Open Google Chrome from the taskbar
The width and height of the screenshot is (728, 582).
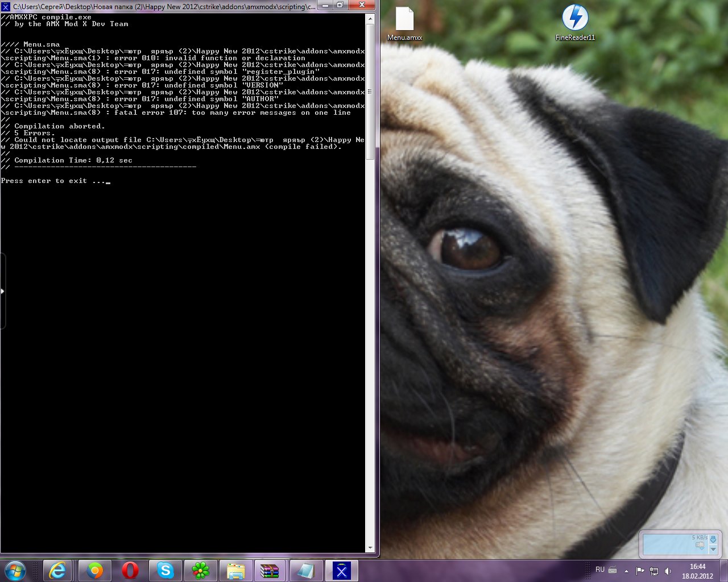pyautogui.click(x=94, y=571)
